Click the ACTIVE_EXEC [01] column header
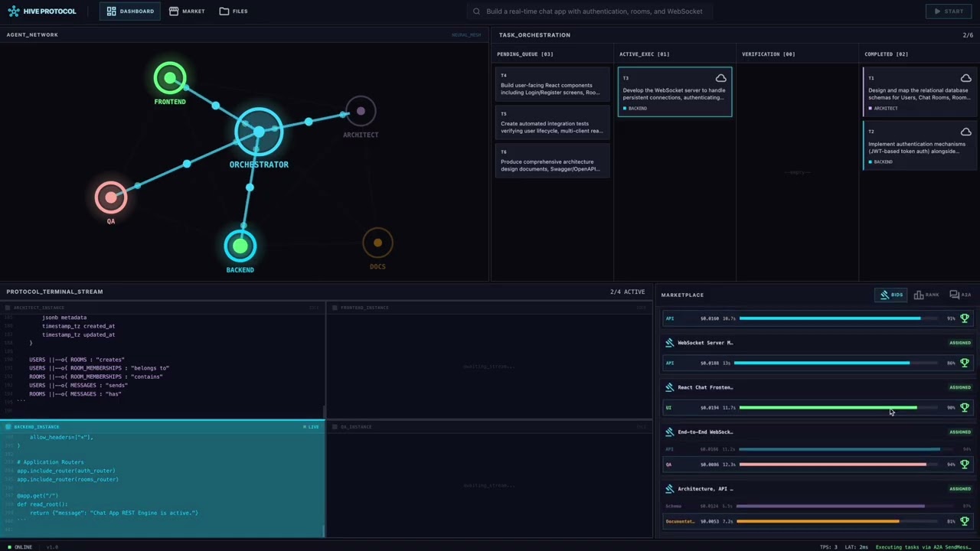This screenshot has width=980, height=551. coord(644,54)
